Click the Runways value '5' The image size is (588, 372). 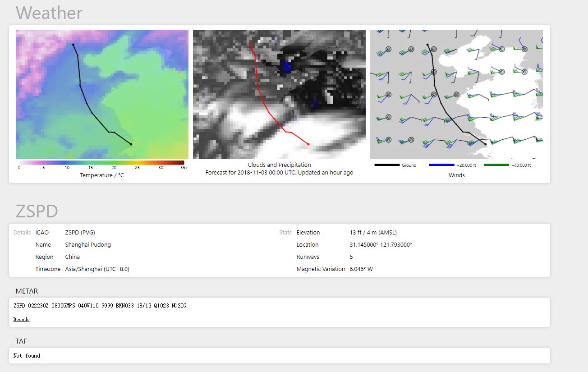[351, 257]
